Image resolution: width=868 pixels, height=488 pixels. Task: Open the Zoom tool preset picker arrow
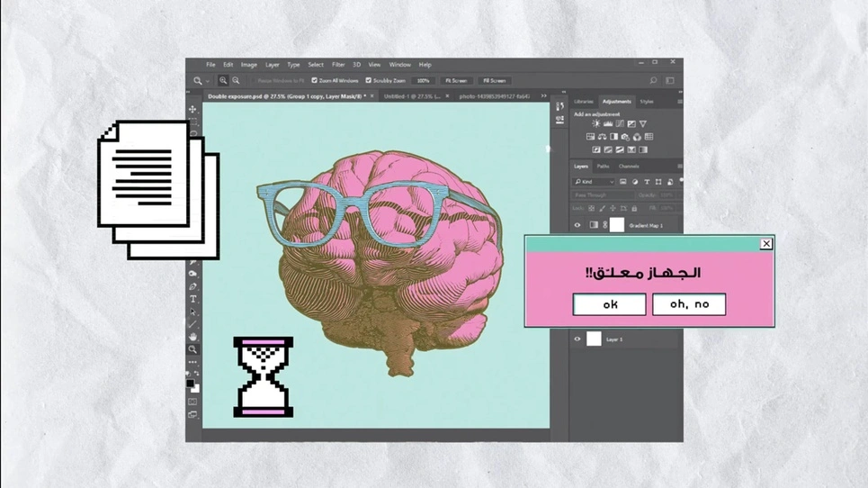tap(208, 81)
